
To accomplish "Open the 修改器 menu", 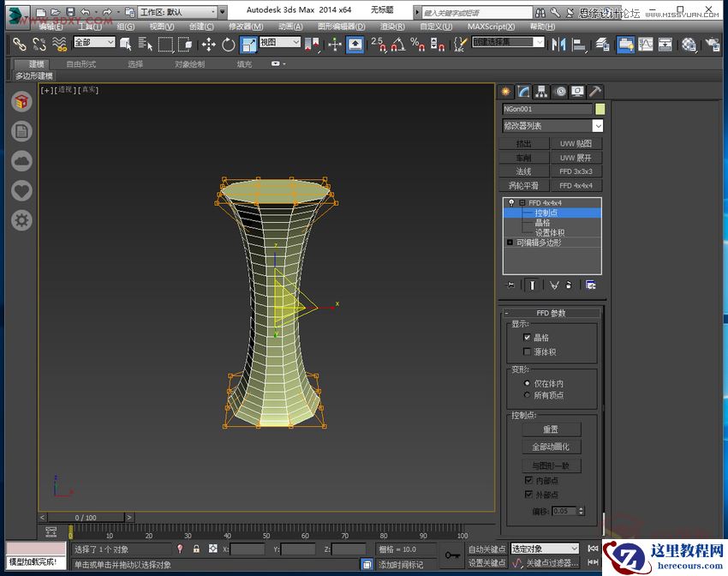I will tap(246, 27).
